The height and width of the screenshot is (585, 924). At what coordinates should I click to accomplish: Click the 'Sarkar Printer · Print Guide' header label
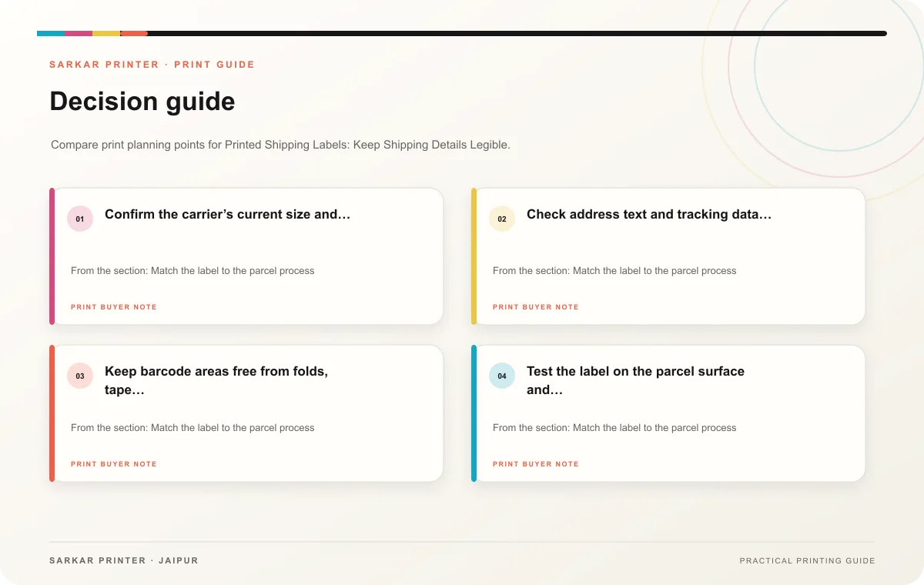[x=152, y=65]
